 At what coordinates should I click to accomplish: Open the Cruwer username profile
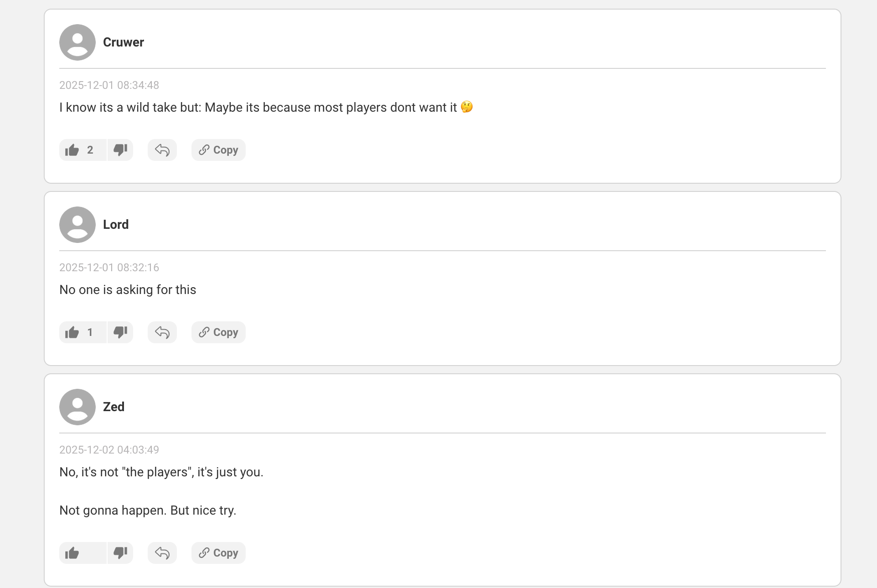coord(124,42)
